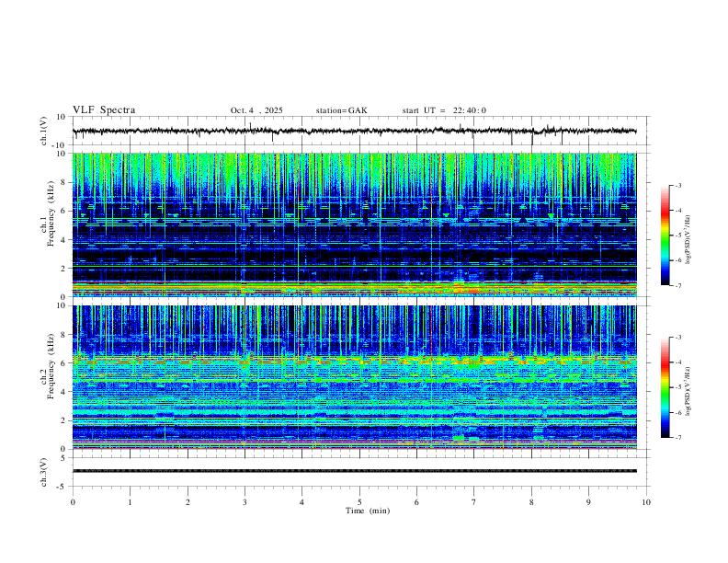This screenshot has width=728, height=563.
Task: Click the "5" tick of ch.3(V) axis
Action: coord(64,457)
